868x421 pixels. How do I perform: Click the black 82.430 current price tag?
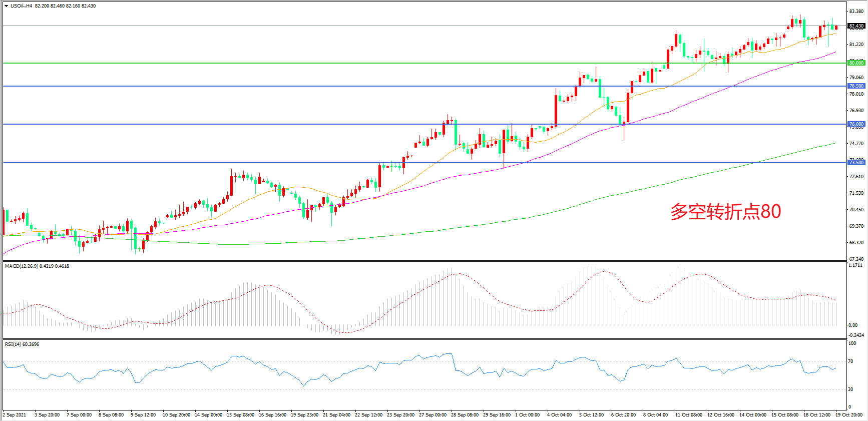[856, 26]
